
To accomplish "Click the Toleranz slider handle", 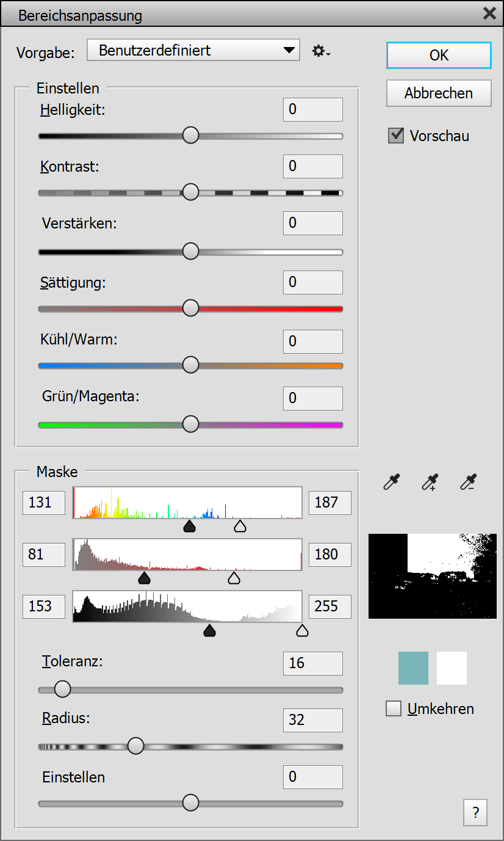I will (62, 690).
